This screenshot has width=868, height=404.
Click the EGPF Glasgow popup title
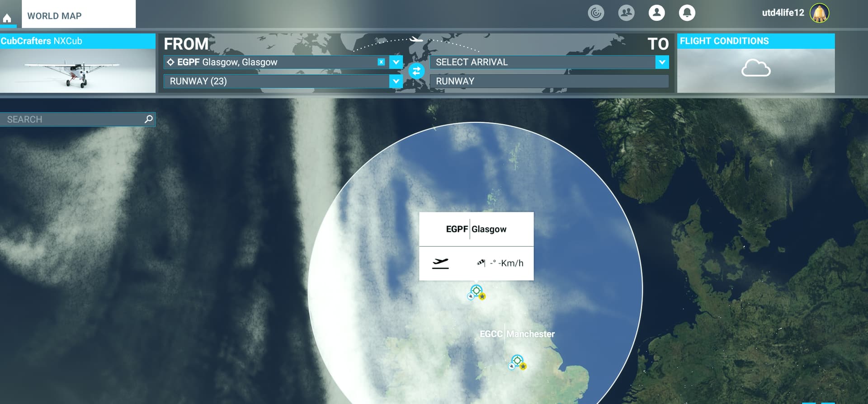[476, 229]
